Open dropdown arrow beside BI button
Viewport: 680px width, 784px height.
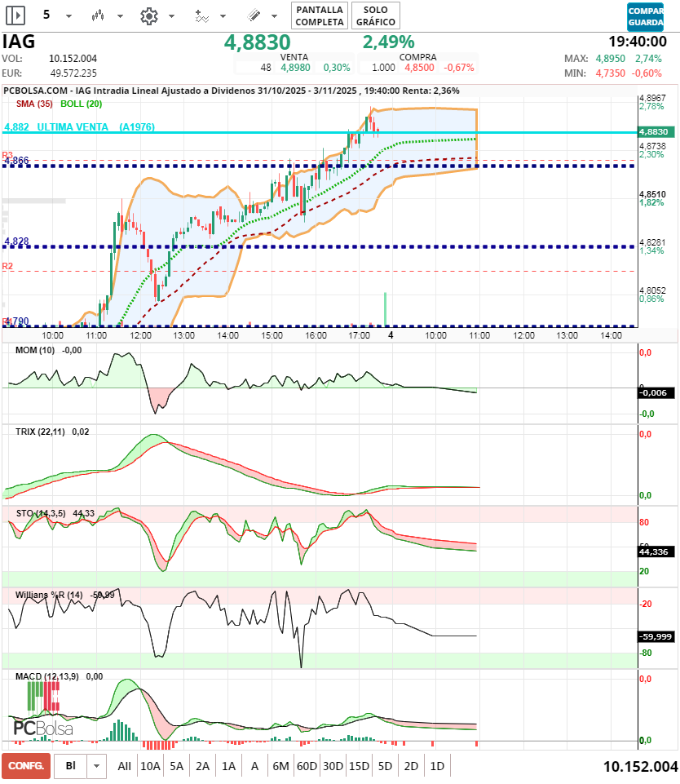(97, 766)
